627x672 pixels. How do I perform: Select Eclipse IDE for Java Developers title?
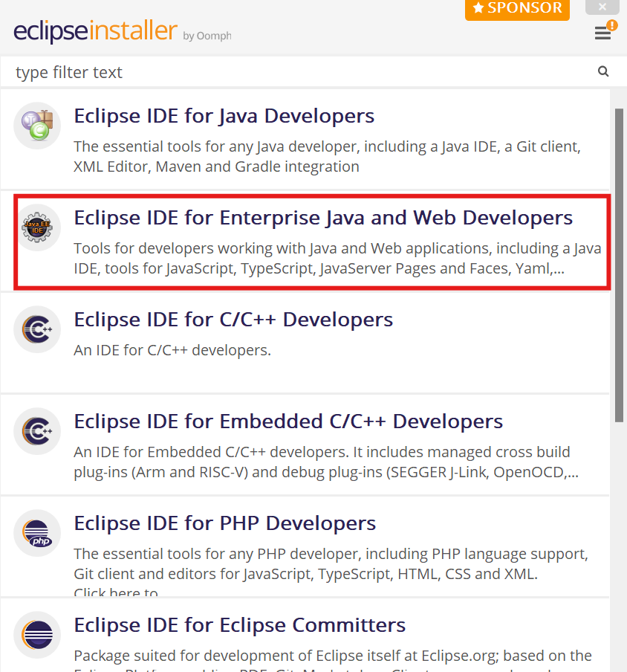224,116
